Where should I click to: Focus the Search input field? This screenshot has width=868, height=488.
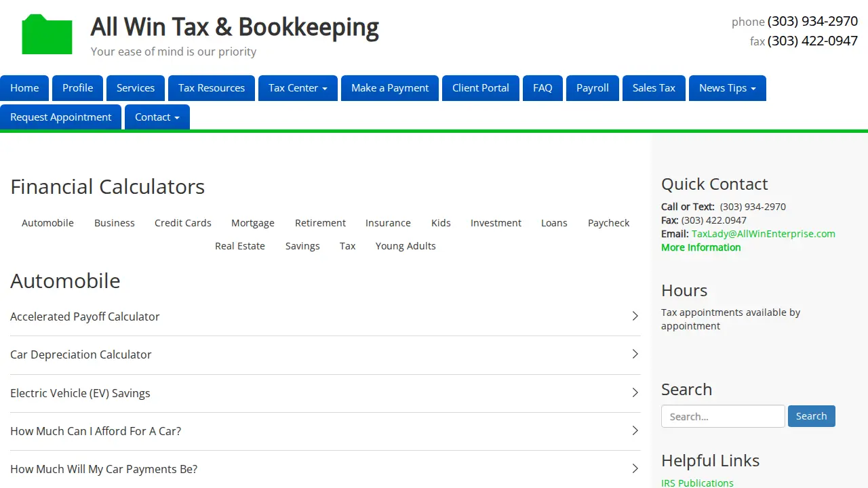click(723, 416)
